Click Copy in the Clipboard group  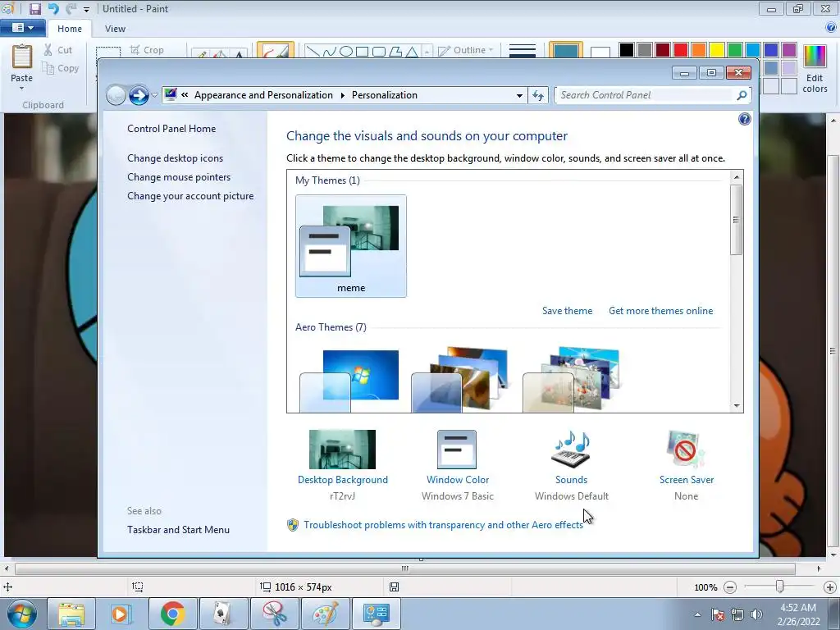point(61,68)
